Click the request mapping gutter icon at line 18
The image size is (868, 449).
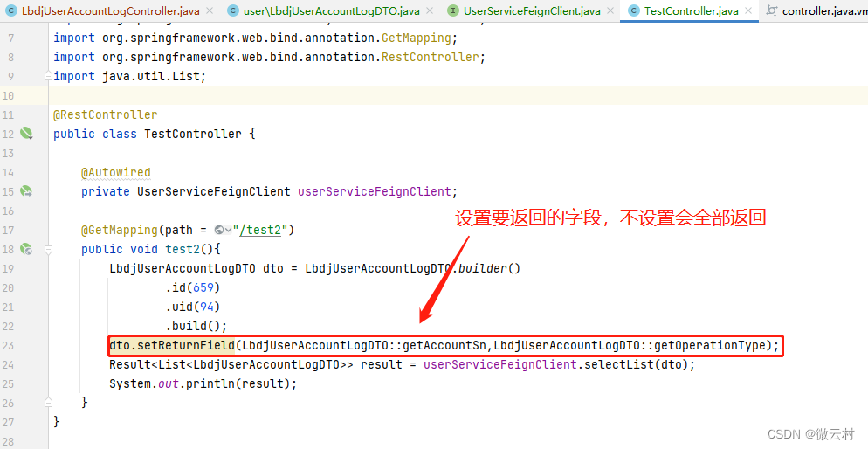26,249
